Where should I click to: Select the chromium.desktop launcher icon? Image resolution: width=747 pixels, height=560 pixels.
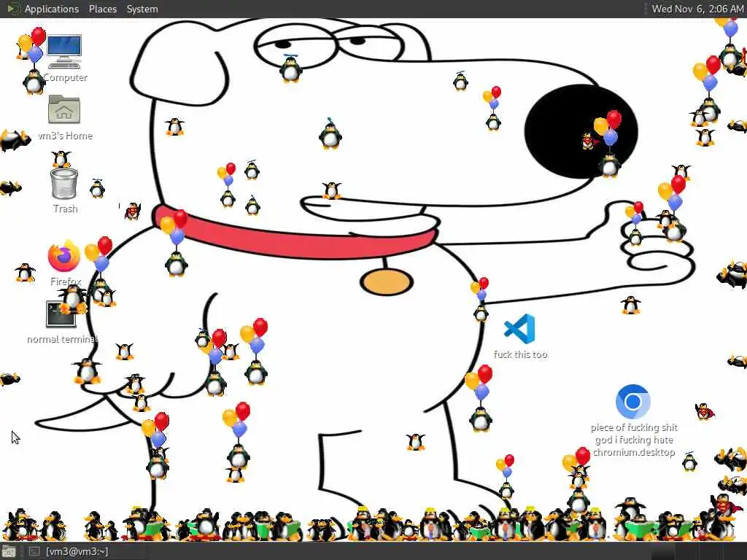coord(632,402)
